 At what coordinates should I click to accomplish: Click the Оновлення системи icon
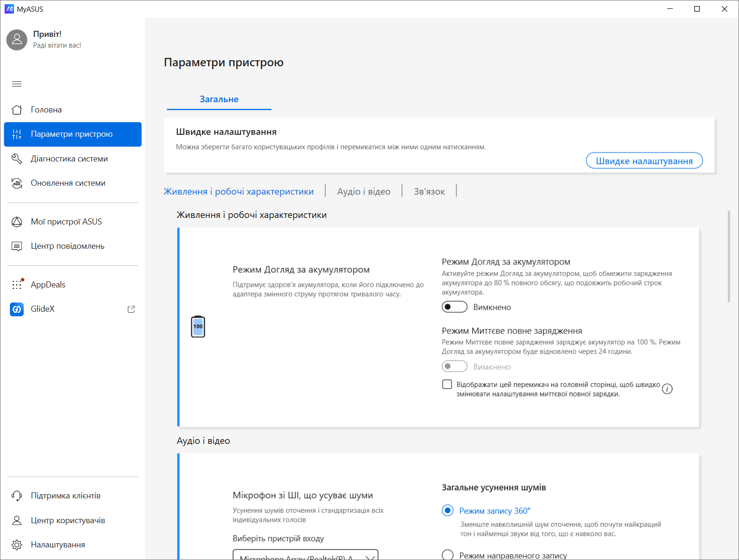[x=17, y=183]
